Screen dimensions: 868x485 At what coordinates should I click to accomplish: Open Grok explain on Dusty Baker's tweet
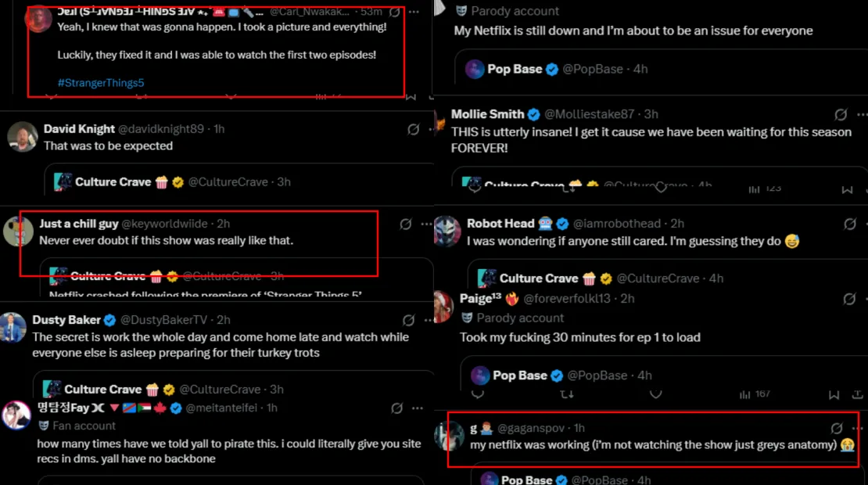tap(408, 320)
